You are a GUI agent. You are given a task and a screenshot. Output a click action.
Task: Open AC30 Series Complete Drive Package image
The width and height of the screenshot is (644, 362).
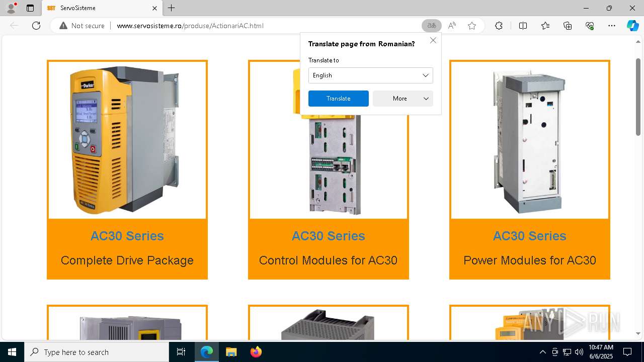pos(127,140)
